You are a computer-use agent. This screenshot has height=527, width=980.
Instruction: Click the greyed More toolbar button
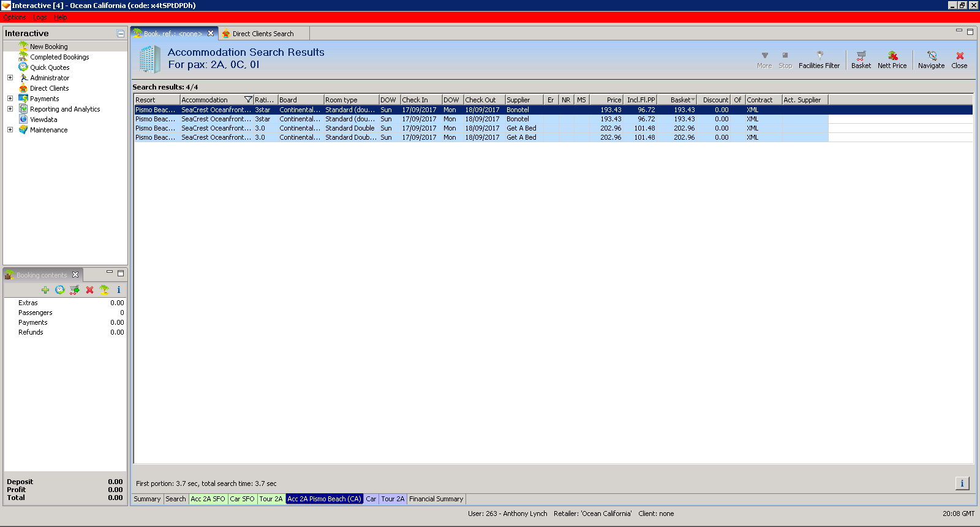point(764,59)
